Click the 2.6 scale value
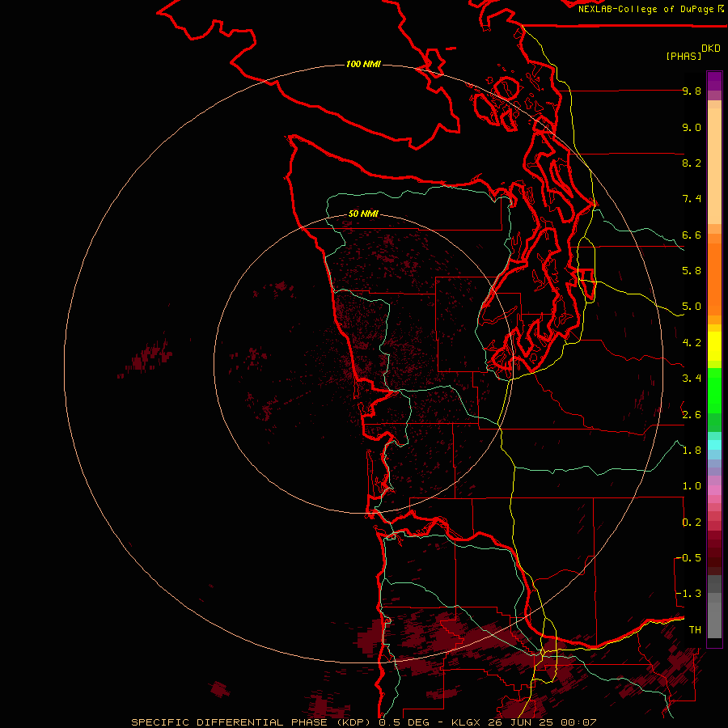 click(x=692, y=415)
